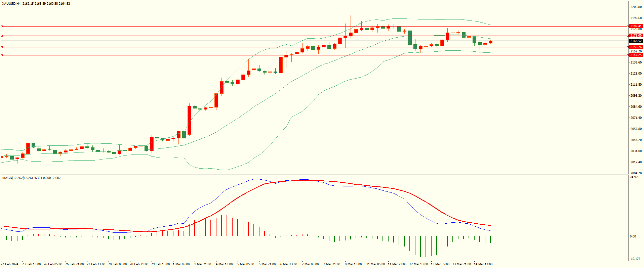Select the red horizontal line at 2147.25
Viewport: 644px width, 268px height.
[x=314, y=55]
